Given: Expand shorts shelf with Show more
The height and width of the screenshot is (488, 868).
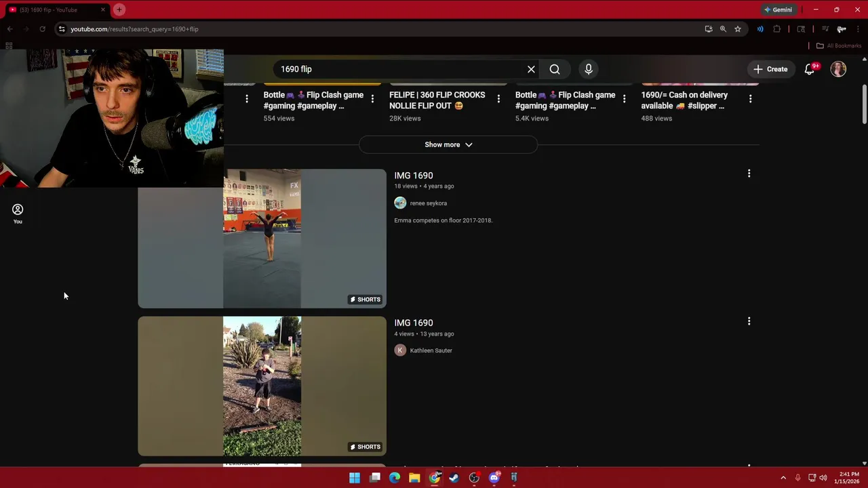Looking at the screenshot, I should [448, 144].
